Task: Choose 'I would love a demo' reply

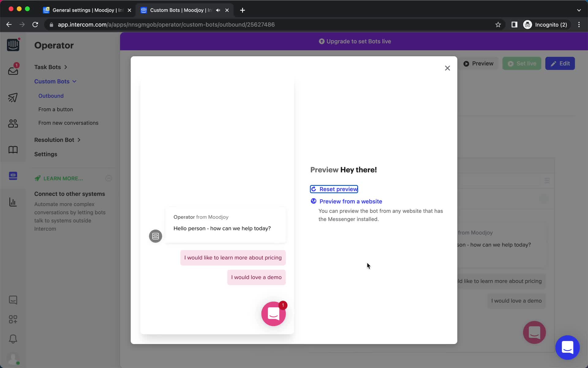Action: click(x=256, y=277)
